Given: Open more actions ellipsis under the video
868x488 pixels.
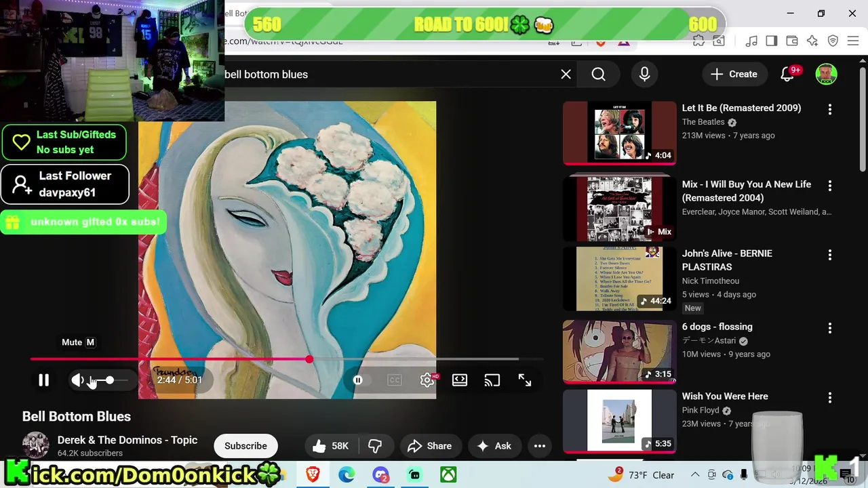Looking at the screenshot, I should [540, 446].
